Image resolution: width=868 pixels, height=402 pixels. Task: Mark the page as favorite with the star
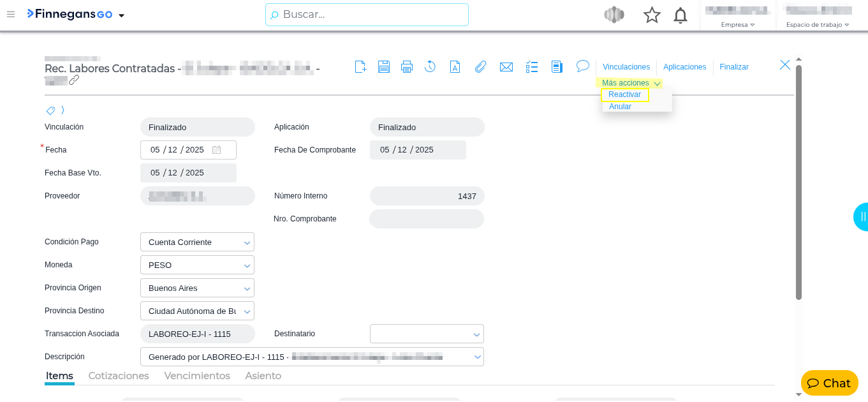pos(652,15)
